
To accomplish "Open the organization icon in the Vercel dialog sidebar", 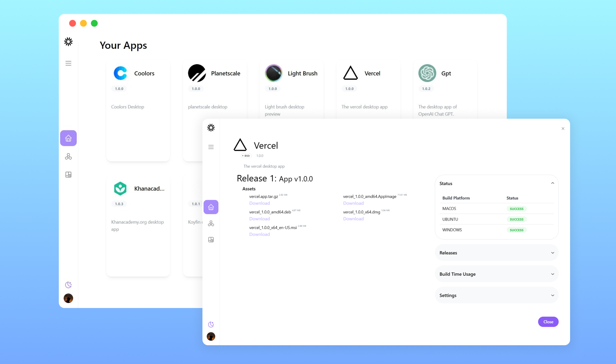I will [x=211, y=223].
